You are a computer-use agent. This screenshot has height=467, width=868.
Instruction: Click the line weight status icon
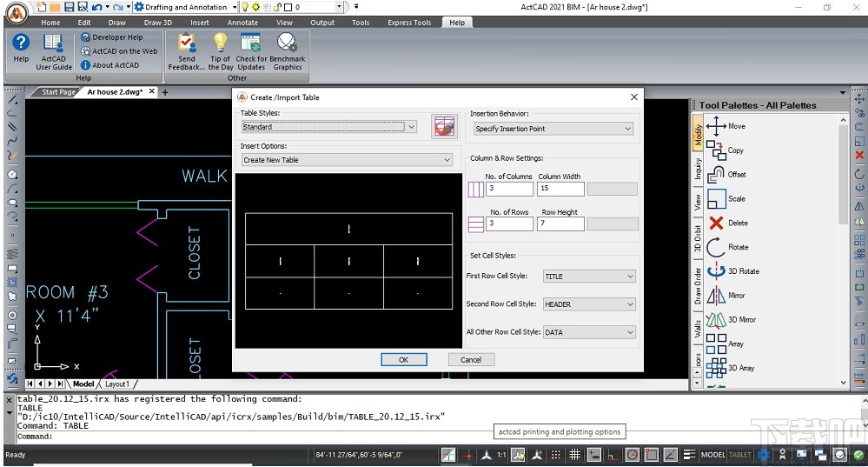(689, 455)
